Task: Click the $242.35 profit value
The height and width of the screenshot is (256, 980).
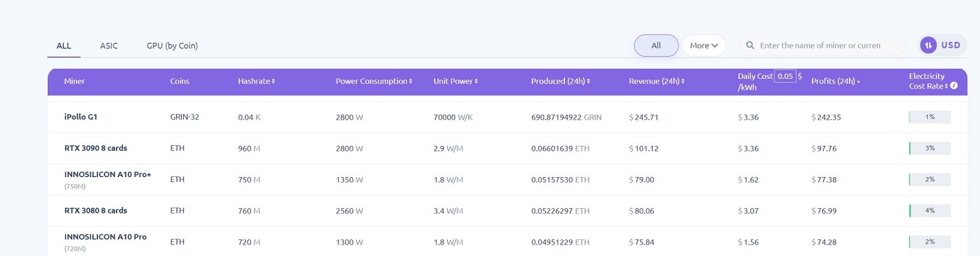Action: click(x=826, y=117)
